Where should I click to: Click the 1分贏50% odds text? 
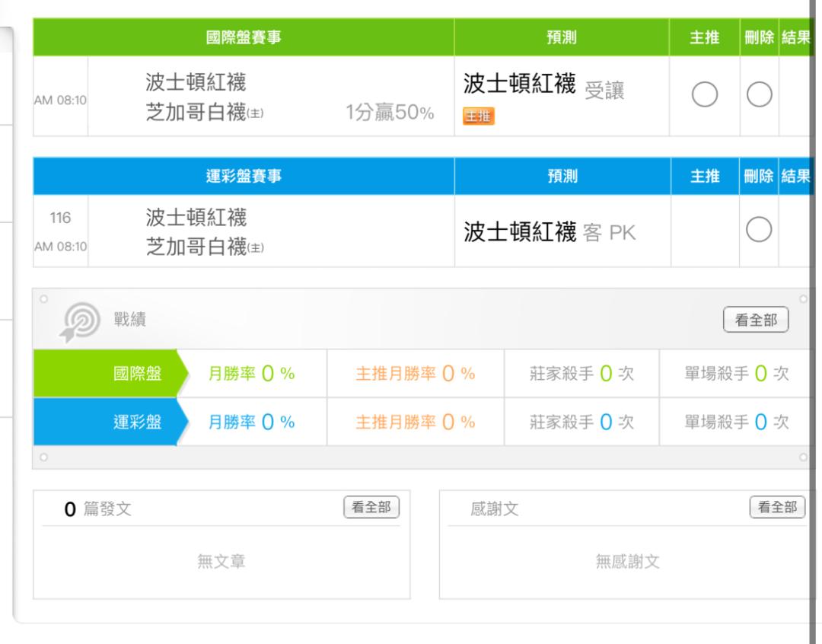click(x=390, y=112)
